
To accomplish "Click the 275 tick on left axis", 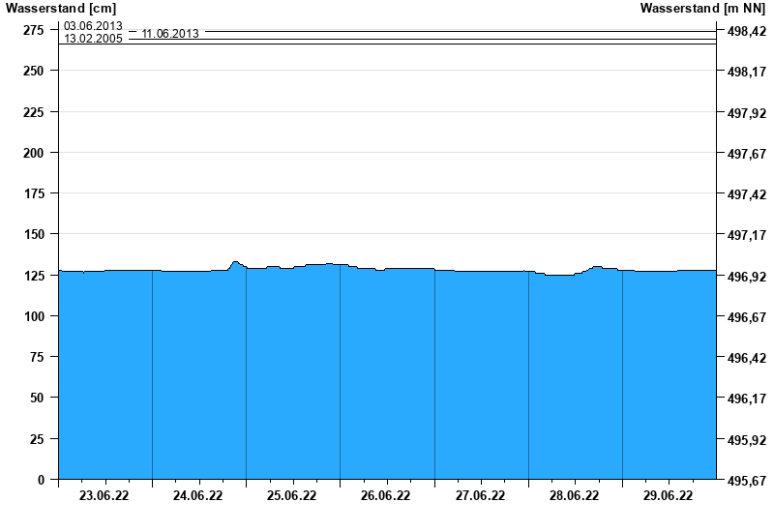I will (x=33, y=30).
